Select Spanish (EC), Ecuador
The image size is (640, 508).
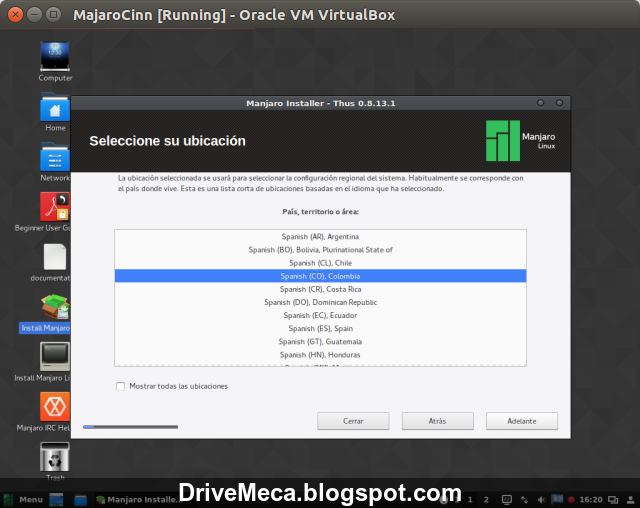320,315
